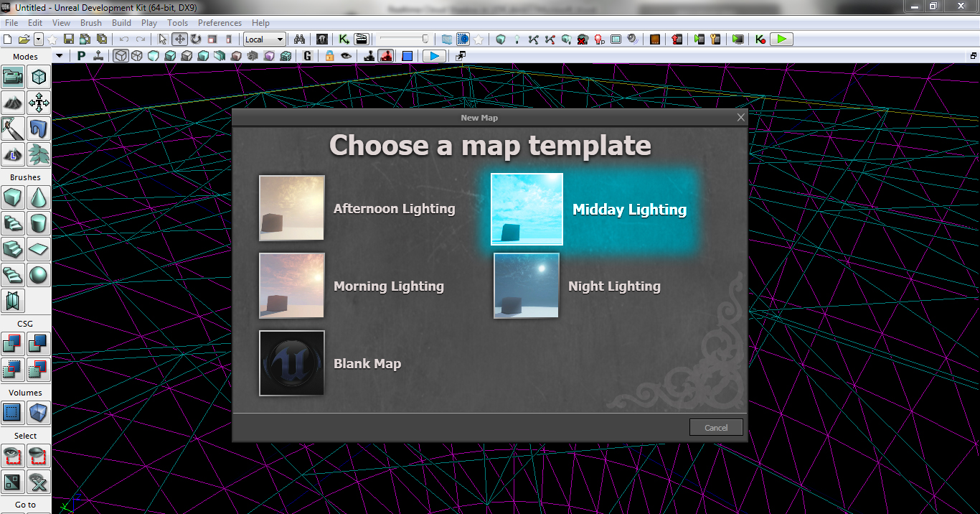Create a Sheet brush

pos(39,249)
